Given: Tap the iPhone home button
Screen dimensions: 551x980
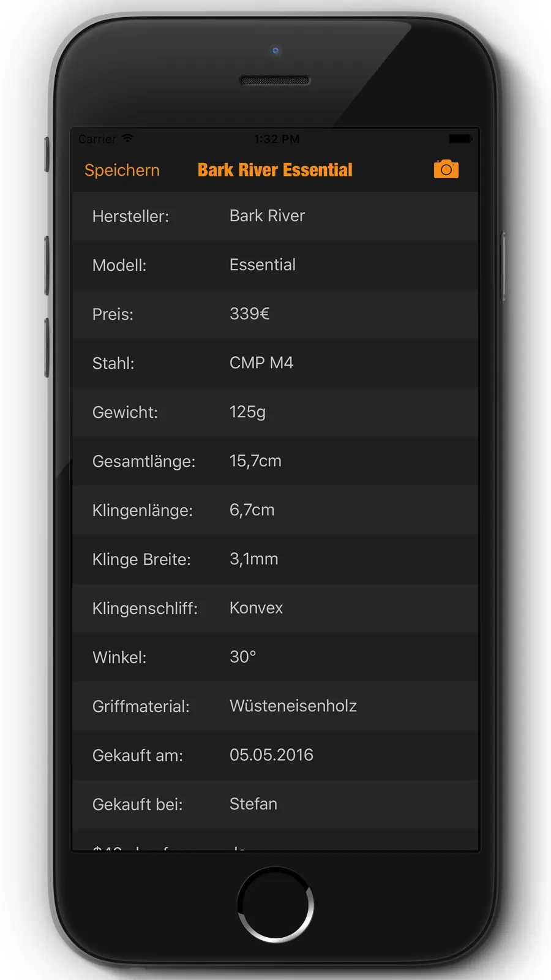Looking at the screenshot, I should [275, 905].
